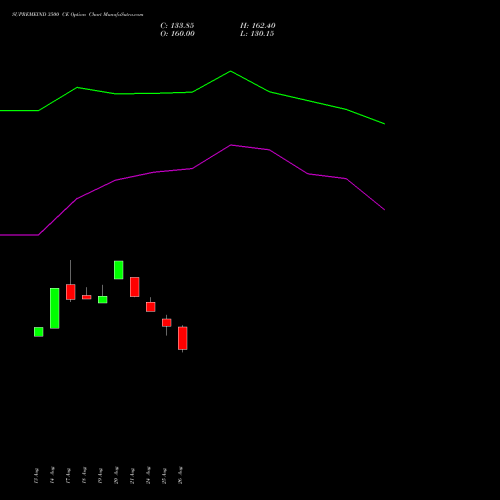Viewport: 500px width, 500px height.
Task: Click the 24 Aug date axis label
Action: coord(148,476)
